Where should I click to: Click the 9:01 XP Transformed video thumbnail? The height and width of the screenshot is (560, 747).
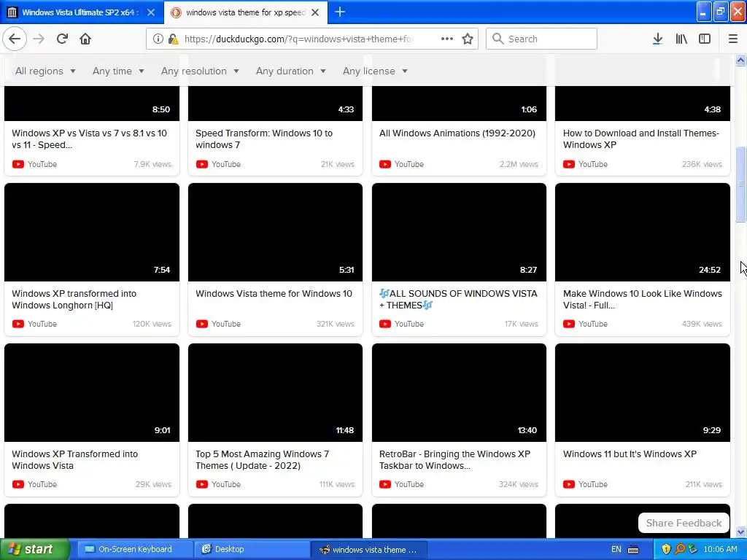pos(92,393)
